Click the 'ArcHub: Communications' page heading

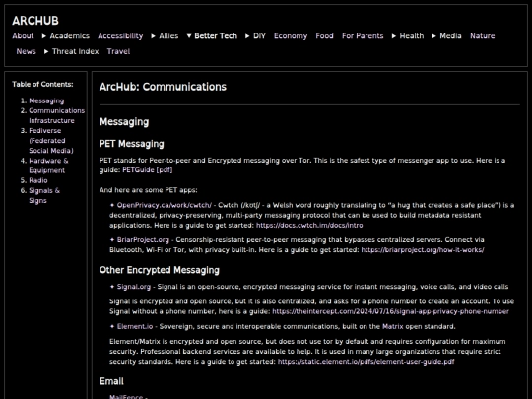pyautogui.click(x=163, y=87)
